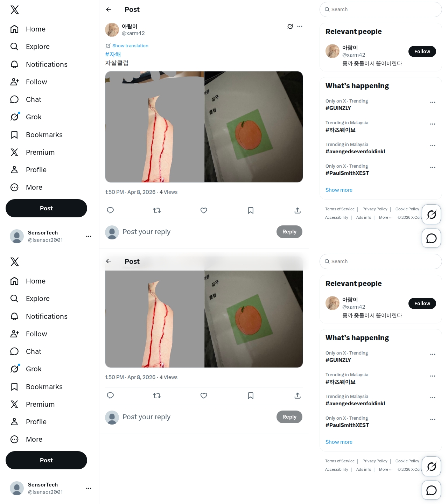Open the #자해 hashtag link
This screenshot has width=448, height=504.
point(113,54)
